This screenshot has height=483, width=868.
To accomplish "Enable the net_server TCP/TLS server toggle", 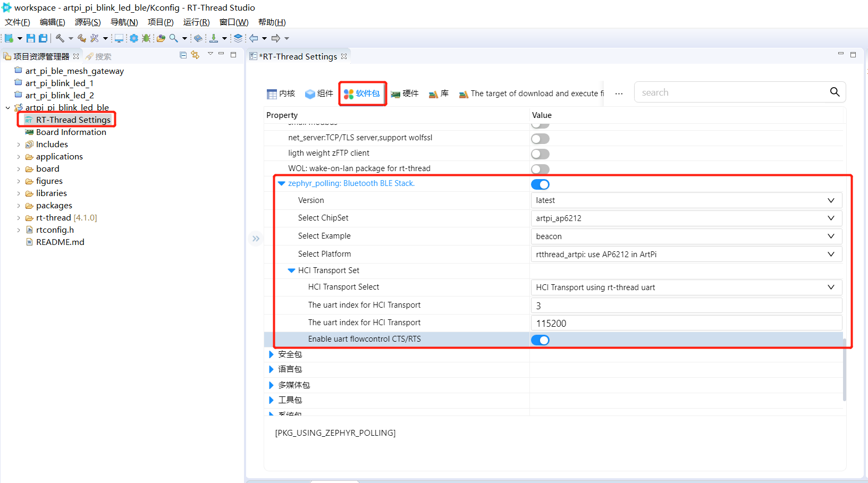I will click(x=540, y=139).
